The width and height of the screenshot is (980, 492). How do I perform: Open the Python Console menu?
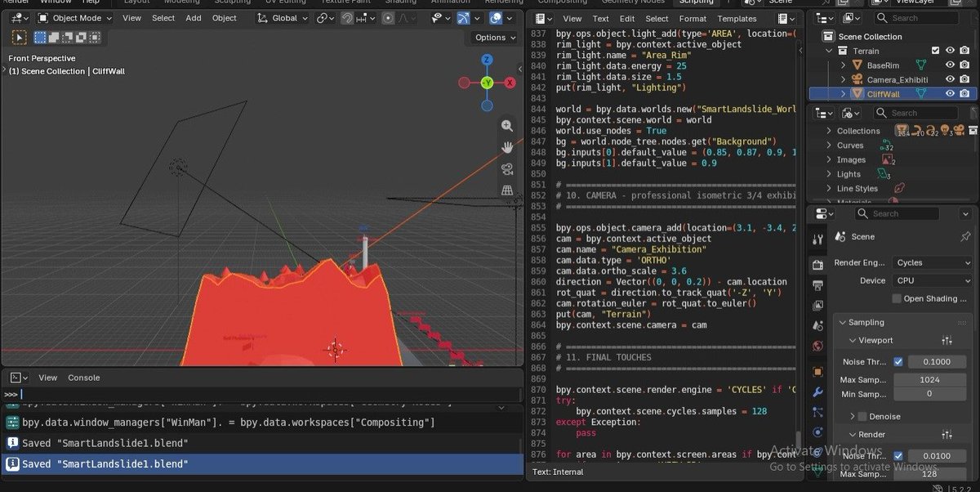tap(83, 378)
